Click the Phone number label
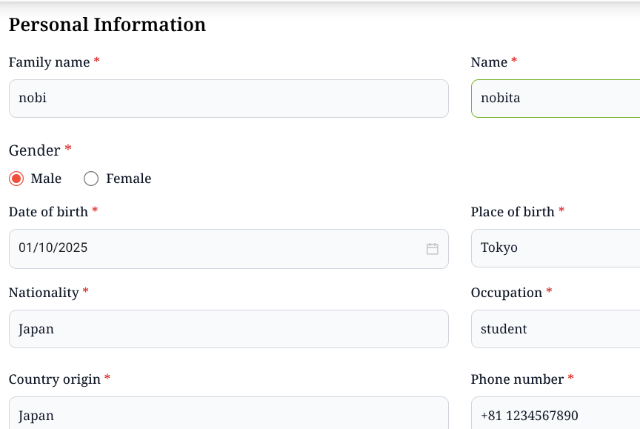Image resolution: width=640 pixels, height=429 pixels. [516, 379]
